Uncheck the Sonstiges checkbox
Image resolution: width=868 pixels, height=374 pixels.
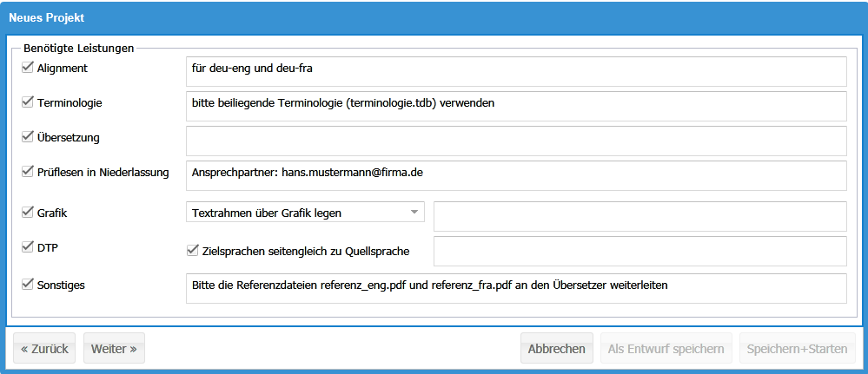[27, 285]
